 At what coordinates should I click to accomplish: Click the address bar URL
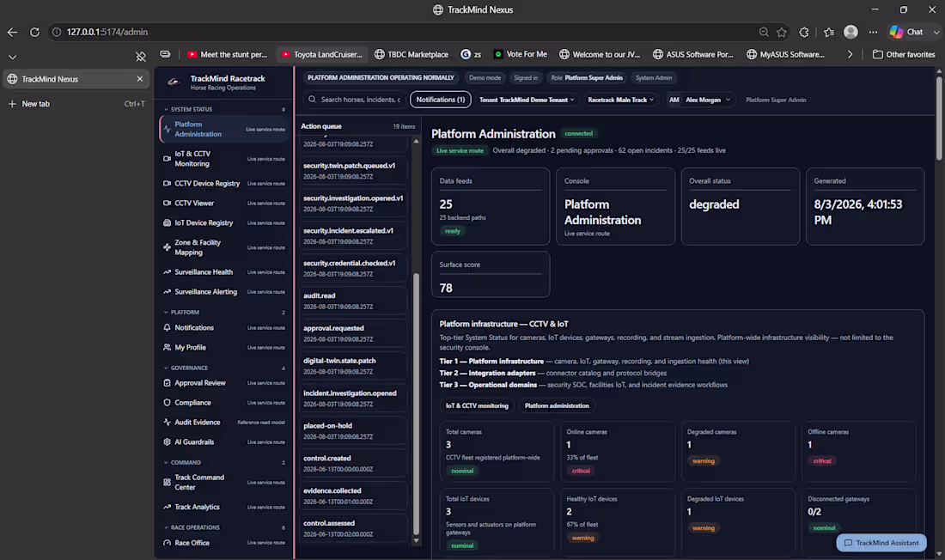(107, 32)
